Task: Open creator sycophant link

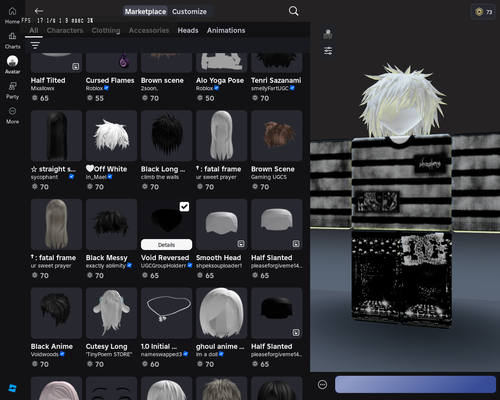Action: [x=44, y=177]
